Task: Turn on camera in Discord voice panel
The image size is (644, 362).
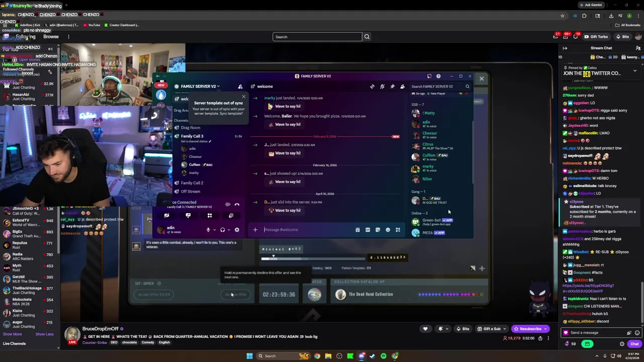Action: (167, 215)
